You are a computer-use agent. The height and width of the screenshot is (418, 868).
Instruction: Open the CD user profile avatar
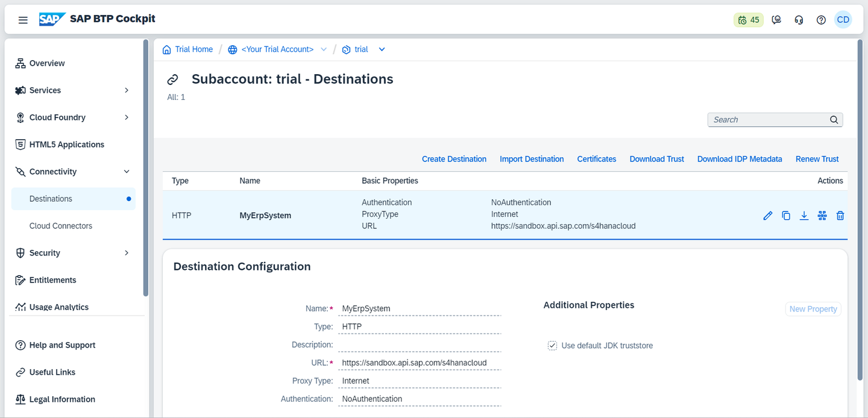[843, 20]
